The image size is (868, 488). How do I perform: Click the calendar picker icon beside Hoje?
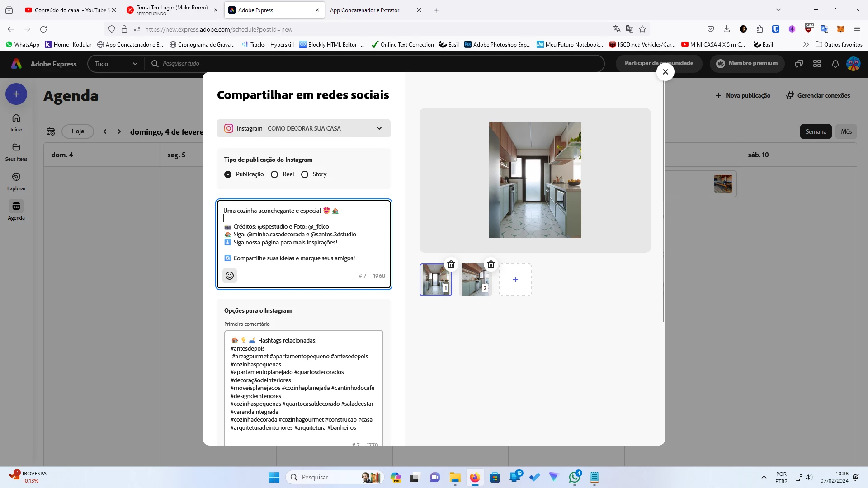pyautogui.click(x=51, y=131)
